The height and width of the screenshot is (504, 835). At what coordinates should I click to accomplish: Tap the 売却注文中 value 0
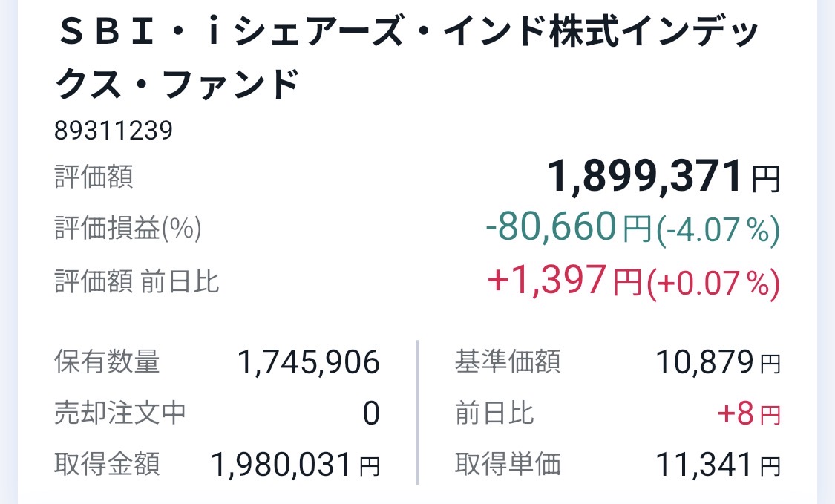pos(371,414)
